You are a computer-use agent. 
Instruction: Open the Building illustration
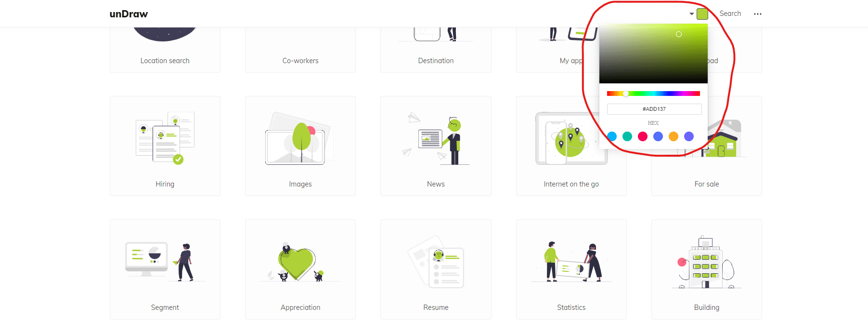click(x=707, y=269)
